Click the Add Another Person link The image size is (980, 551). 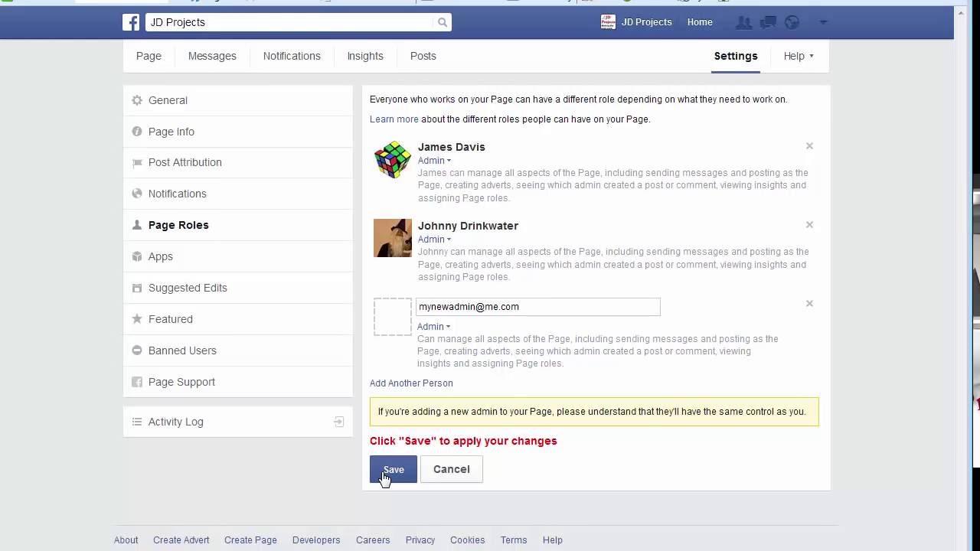[411, 383]
